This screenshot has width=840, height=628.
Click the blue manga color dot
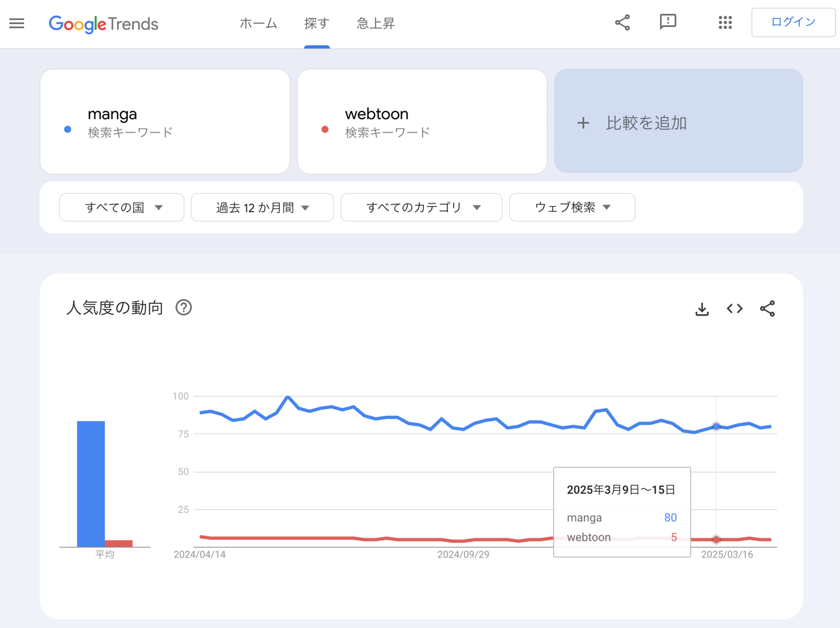68,129
